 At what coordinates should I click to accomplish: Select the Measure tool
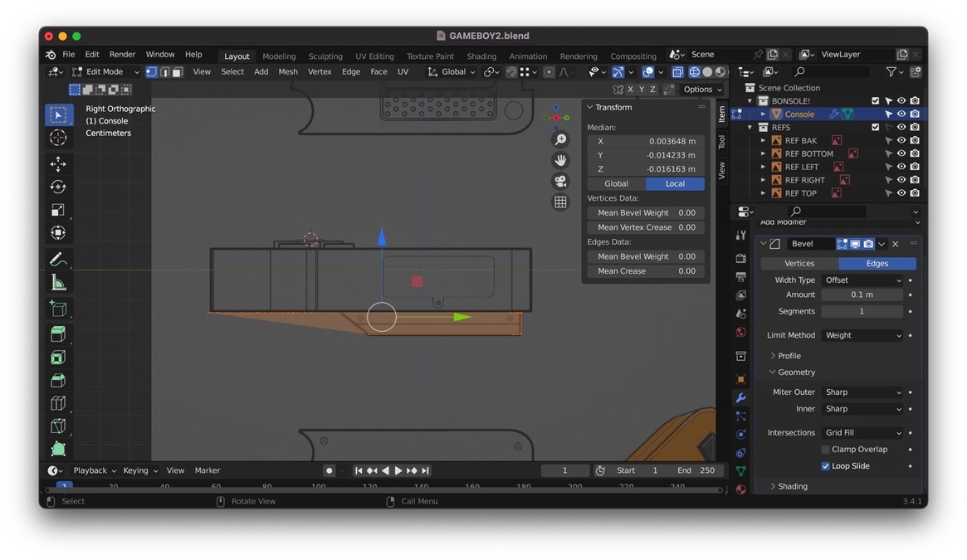point(58,283)
